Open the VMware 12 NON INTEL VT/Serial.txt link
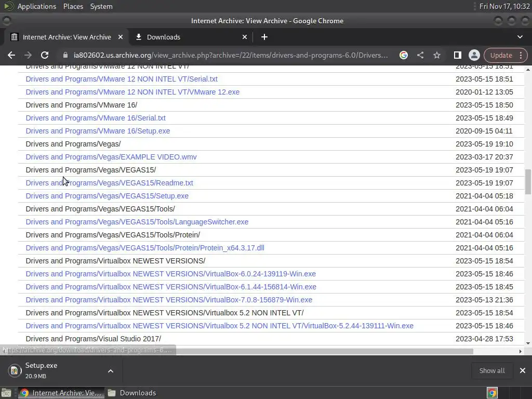 [122, 79]
